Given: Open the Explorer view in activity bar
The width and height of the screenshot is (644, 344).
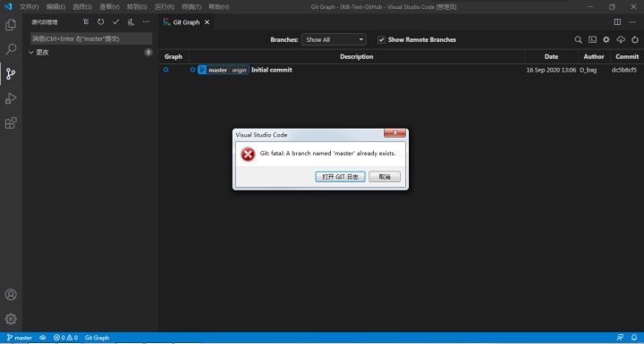Looking at the screenshot, I should coord(11,25).
